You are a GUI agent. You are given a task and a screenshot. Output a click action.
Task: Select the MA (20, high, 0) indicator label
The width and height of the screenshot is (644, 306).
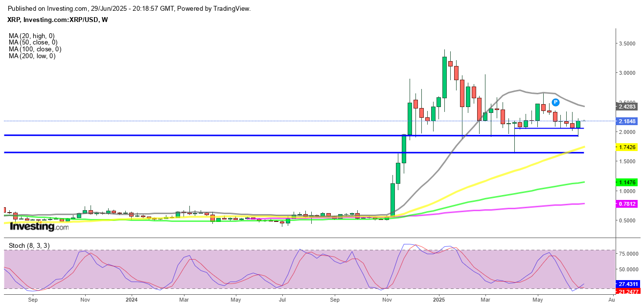coord(32,36)
